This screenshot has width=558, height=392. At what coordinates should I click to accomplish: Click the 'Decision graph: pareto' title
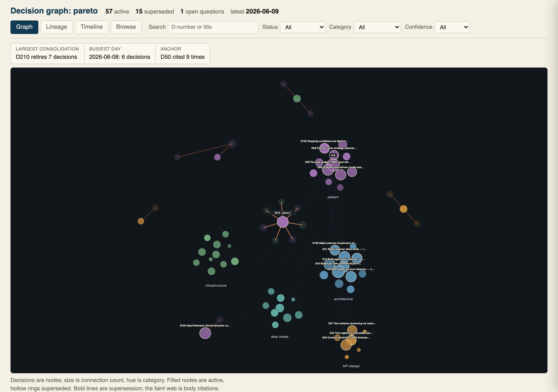point(54,11)
